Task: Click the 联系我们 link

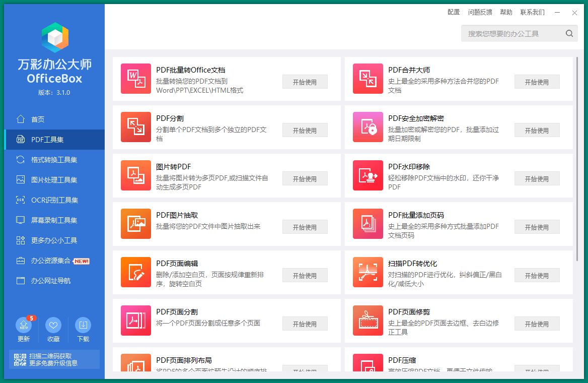Action: pos(533,12)
